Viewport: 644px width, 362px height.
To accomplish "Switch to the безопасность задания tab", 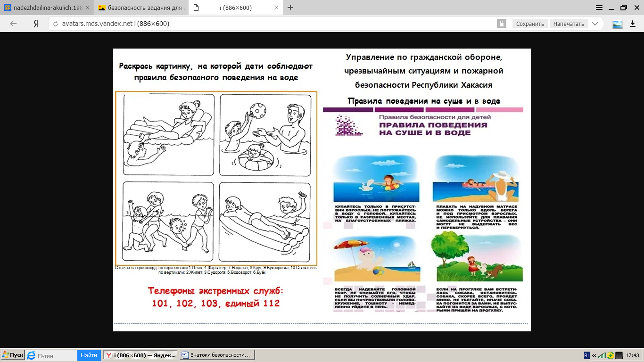I will (141, 8).
